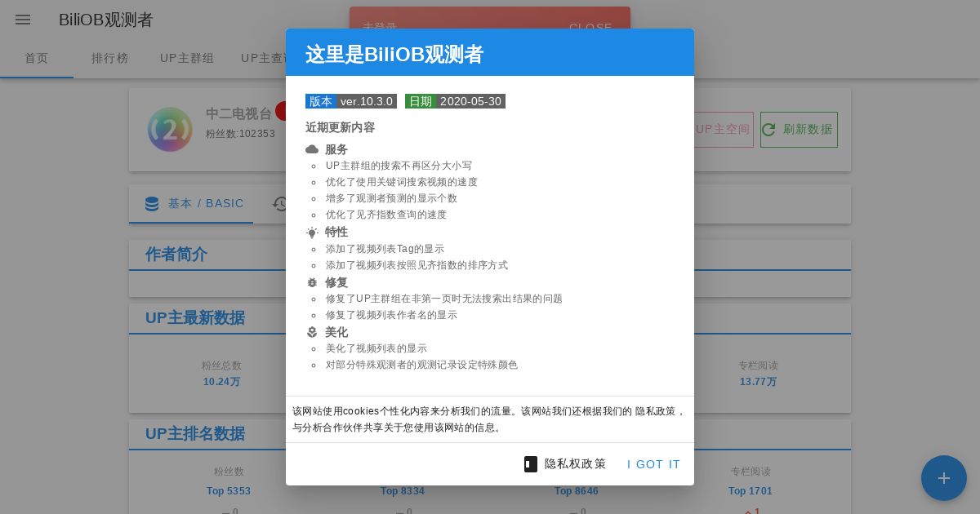The height and width of the screenshot is (514, 980).
Task: Click the item 美化了视频列表的显示
Action: [376, 348]
